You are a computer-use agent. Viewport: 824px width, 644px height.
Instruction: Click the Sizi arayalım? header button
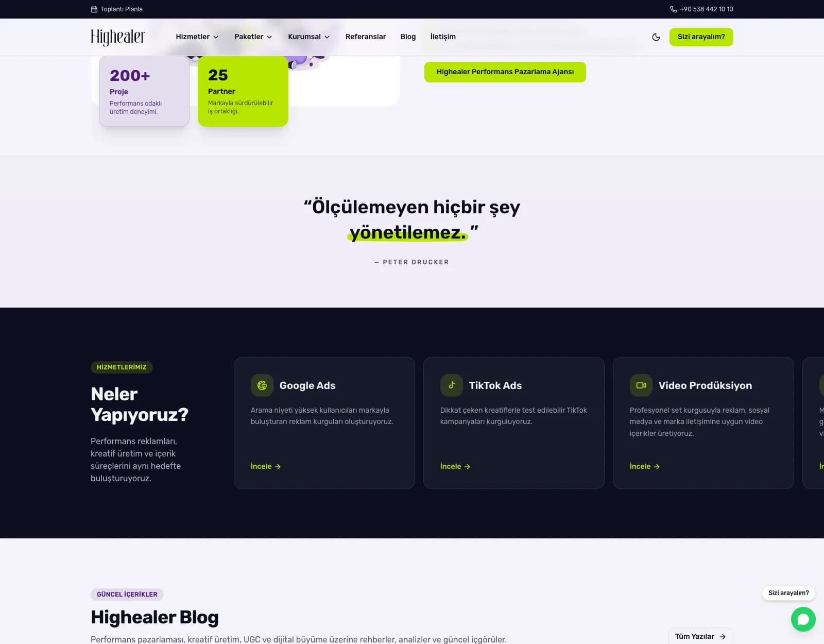tap(701, 37)
